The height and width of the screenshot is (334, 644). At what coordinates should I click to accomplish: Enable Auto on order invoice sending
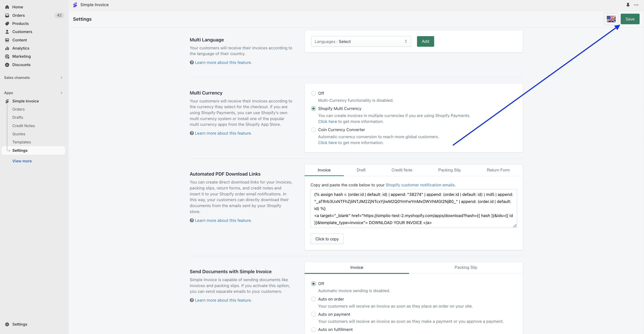pos(313,299)
